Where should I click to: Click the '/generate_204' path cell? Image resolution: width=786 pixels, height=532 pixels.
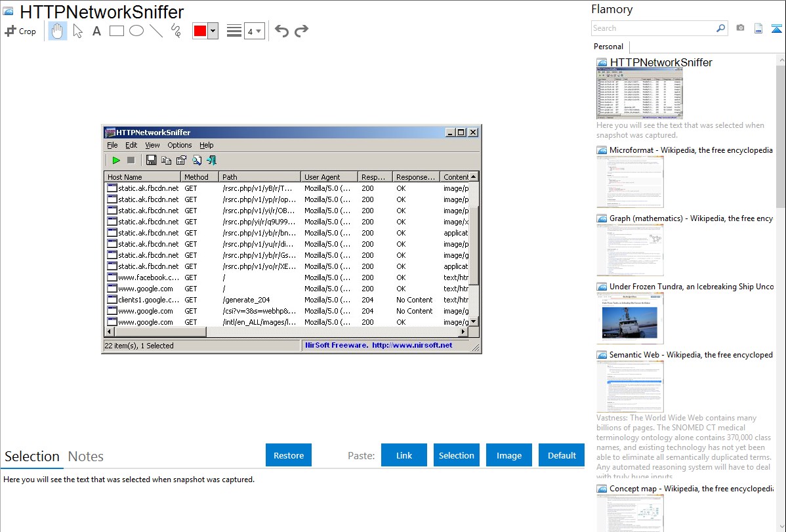pos(246,300)
